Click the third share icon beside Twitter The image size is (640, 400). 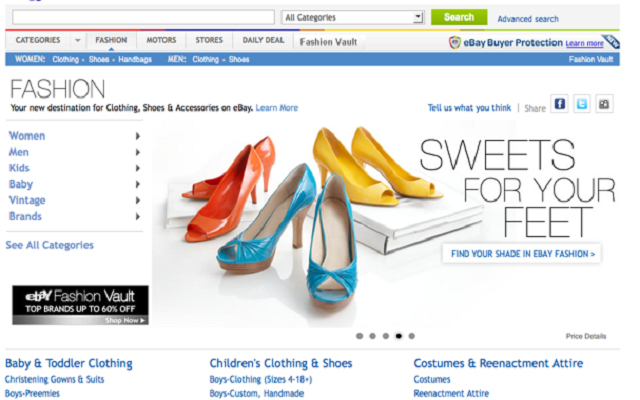click(x=605, y=104)
